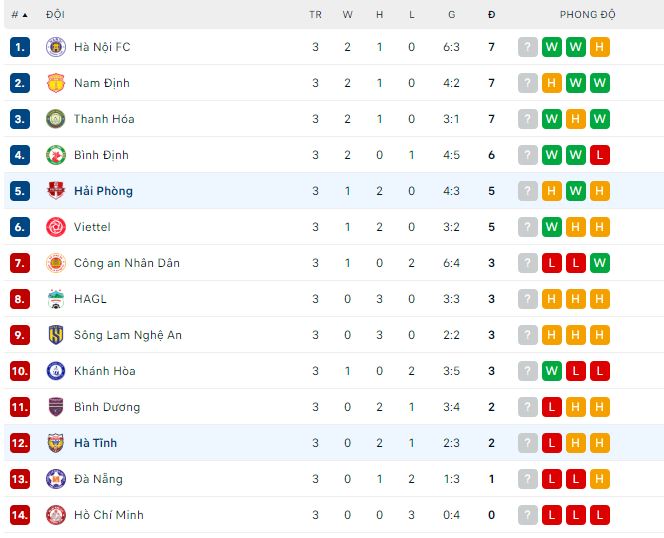Open the Hải Phòng team name link
This screenshot has height=538, width=664.
coord(103,191)
